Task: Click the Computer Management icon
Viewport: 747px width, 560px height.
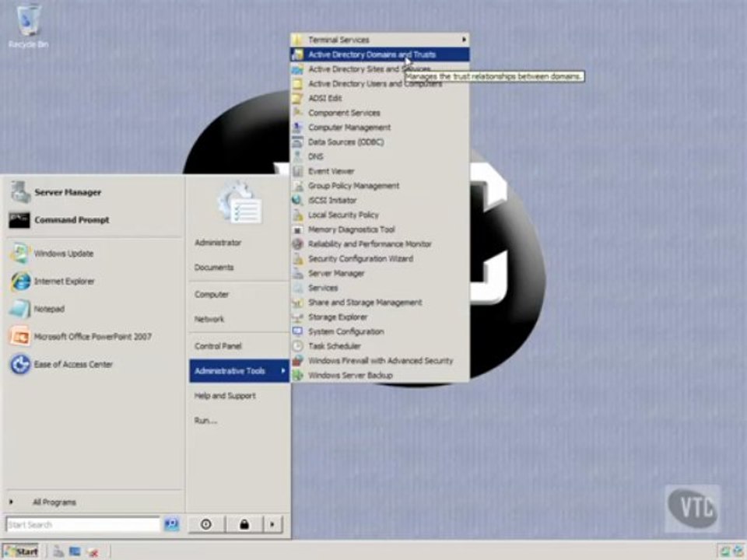Action: [298, 127]
